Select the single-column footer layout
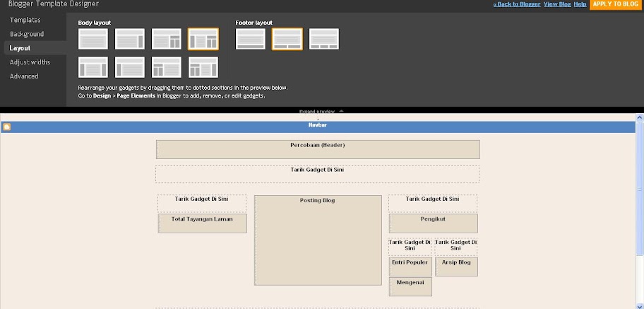Screen dimensions: 644x309 251,39
